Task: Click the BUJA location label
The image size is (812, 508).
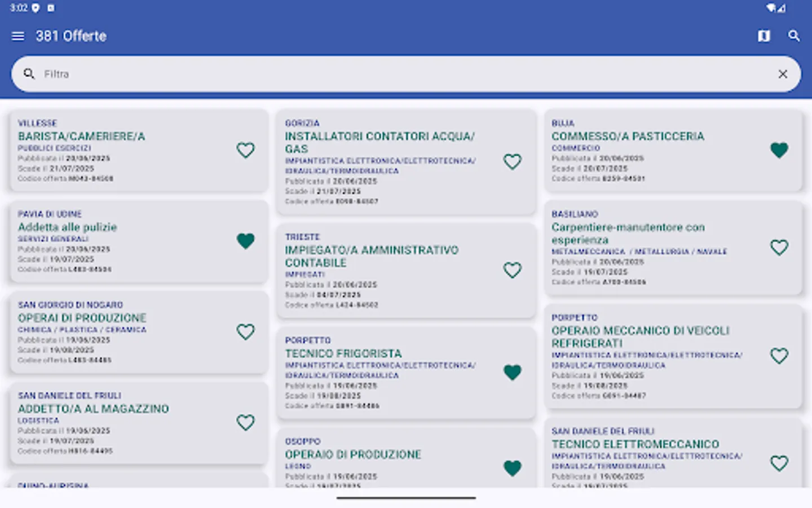Action: click(x=563, y=123)
